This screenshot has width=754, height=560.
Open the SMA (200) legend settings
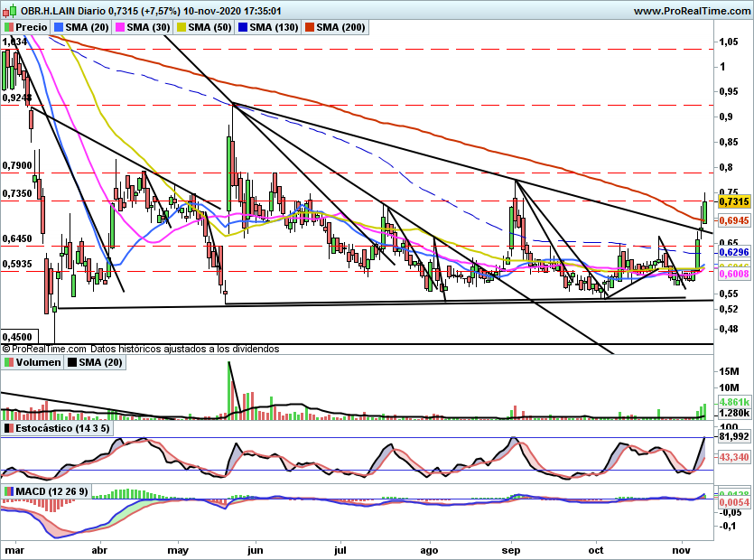[x=341, y=27]
